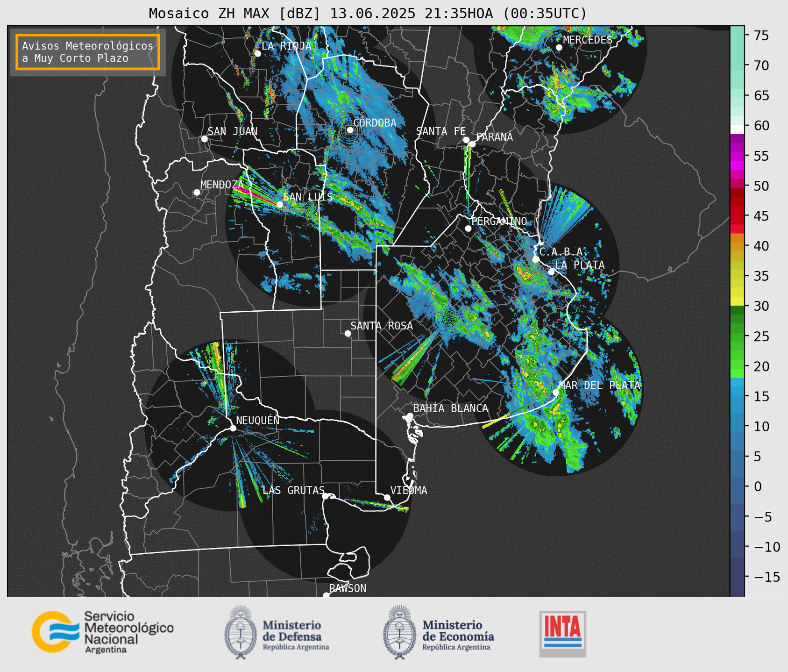
Task: Click the 45 dBZ red color band
Action: click(737, 216)
